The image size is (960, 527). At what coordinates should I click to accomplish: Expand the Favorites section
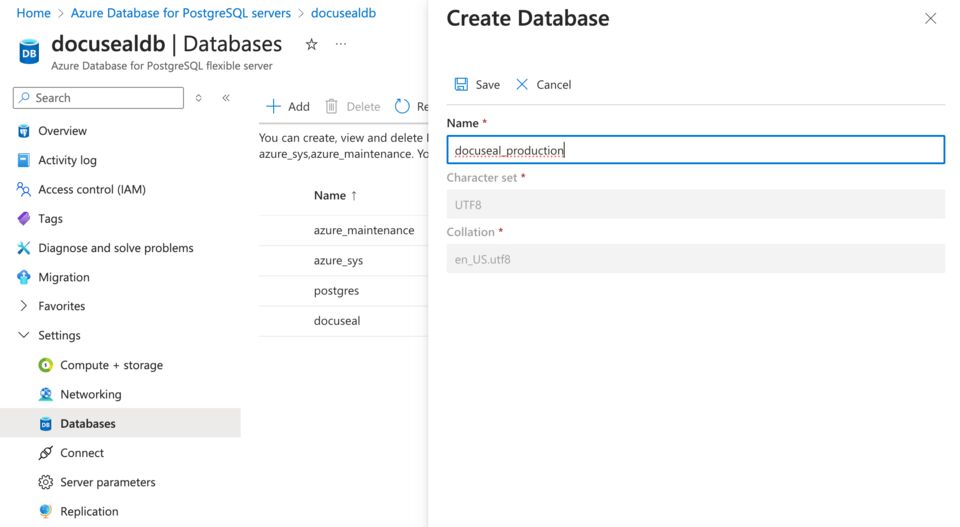point(24,306)
